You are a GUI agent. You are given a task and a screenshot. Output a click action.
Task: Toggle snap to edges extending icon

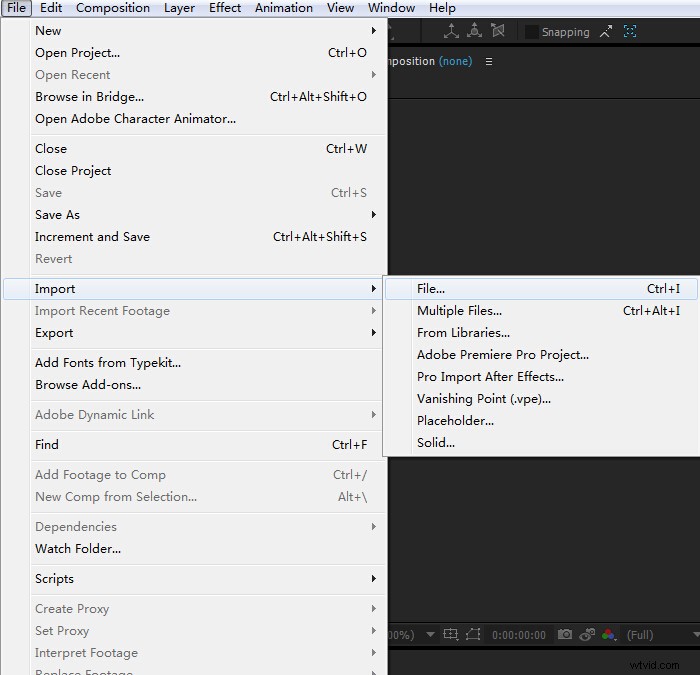click(x=606, y=32)
